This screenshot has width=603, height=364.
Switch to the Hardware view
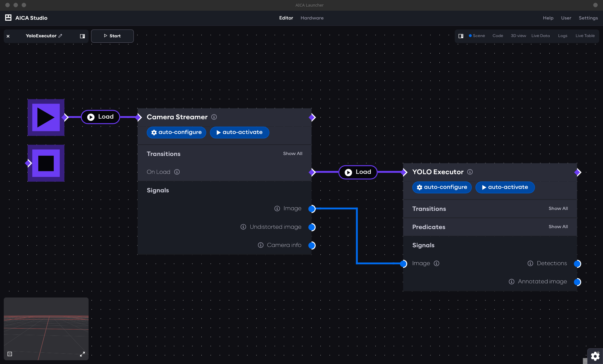312,18
